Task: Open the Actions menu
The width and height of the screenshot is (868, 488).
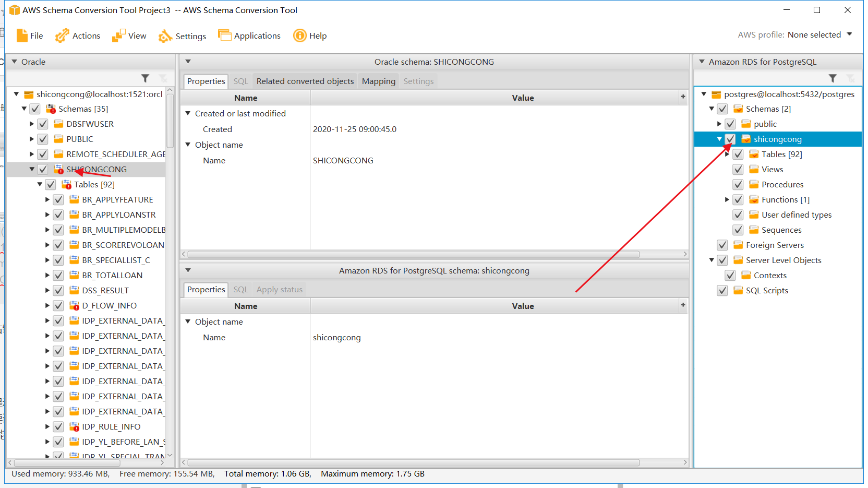Action: pos(78,35)
